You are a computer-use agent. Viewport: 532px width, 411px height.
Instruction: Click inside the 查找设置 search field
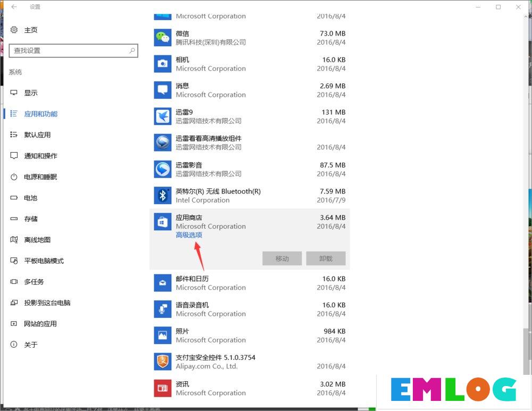(73, 51)
